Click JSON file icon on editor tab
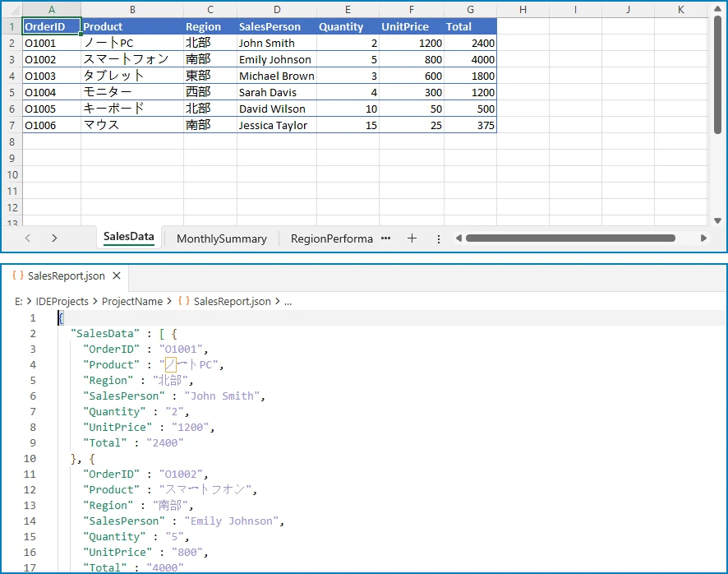 point(17,275)
